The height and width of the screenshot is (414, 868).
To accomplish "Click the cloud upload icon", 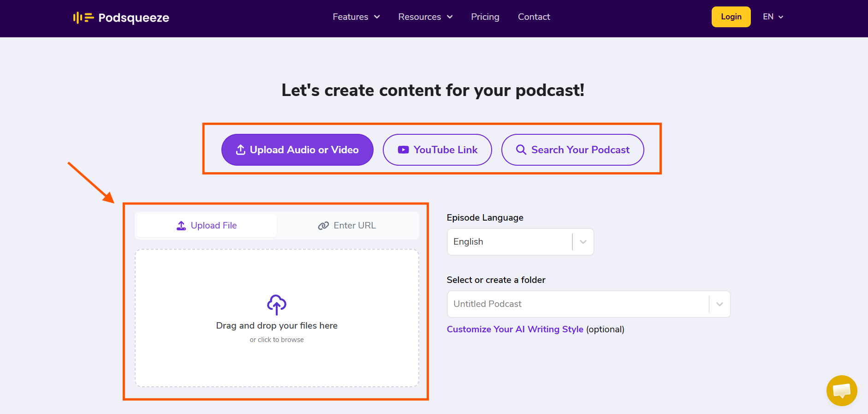I will click(277, 305).
